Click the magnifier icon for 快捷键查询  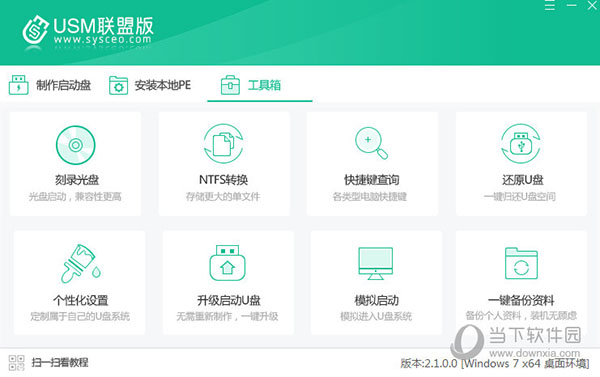pyautogui.click(x=371, y=143)
